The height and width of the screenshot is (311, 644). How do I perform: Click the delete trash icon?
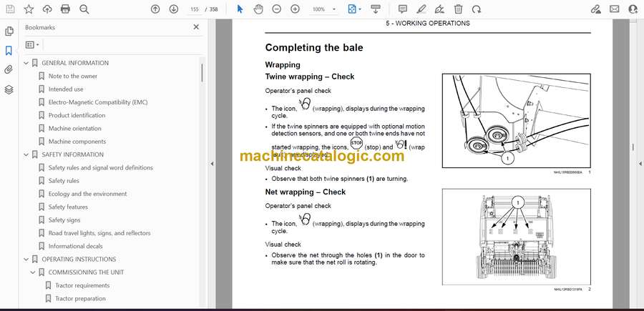[459, 9]
